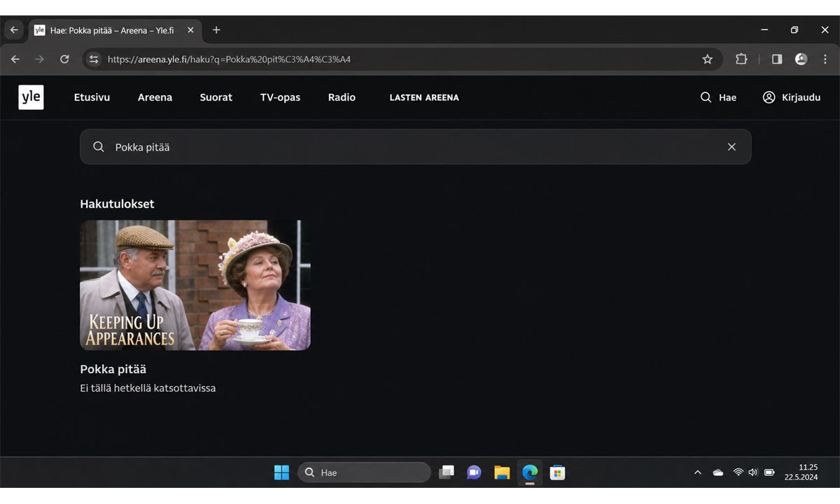The height and width of the screenshot is (504, 840).
Task: Clear the search field with X
Action: (x=731, y=147)
